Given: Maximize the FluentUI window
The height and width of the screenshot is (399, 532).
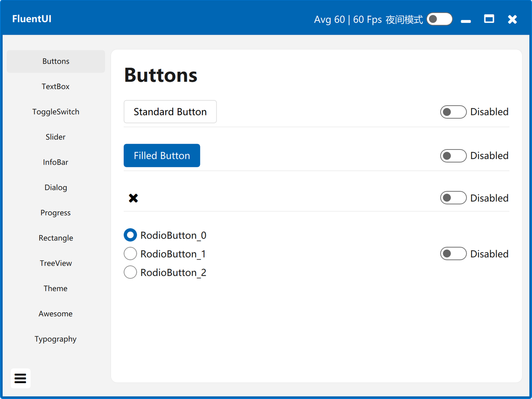Looking at the screenshot, I should 489,19.
